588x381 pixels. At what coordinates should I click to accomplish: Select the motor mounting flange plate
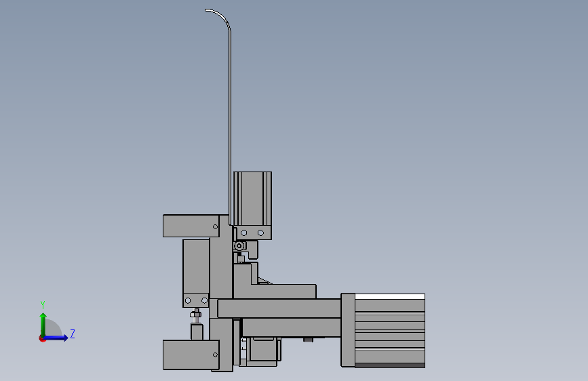pos(348,330)
